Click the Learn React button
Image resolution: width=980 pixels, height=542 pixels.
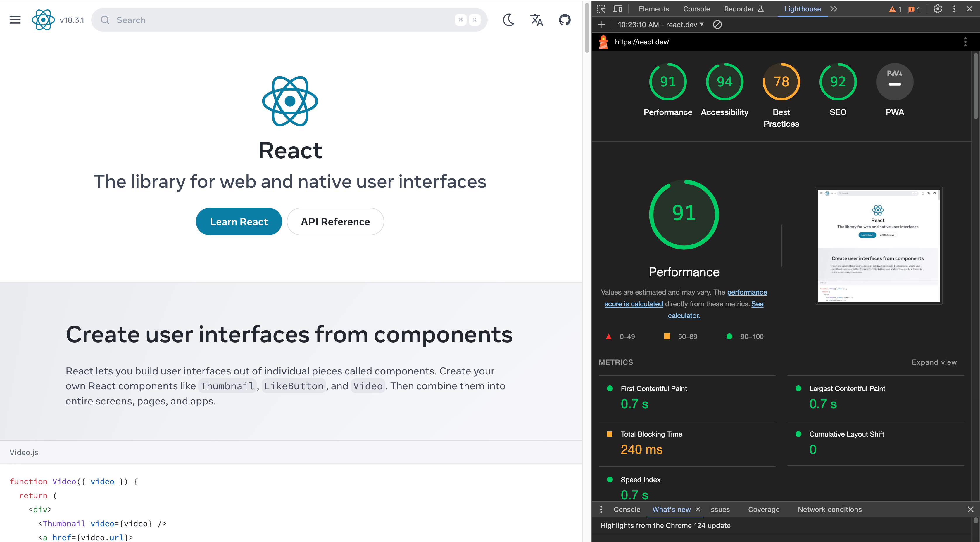[239, 222]
